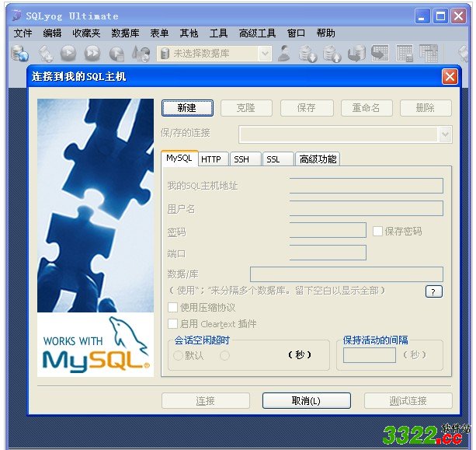
Task: Check the 保存密码 checkbox
Action: [377, 232]
